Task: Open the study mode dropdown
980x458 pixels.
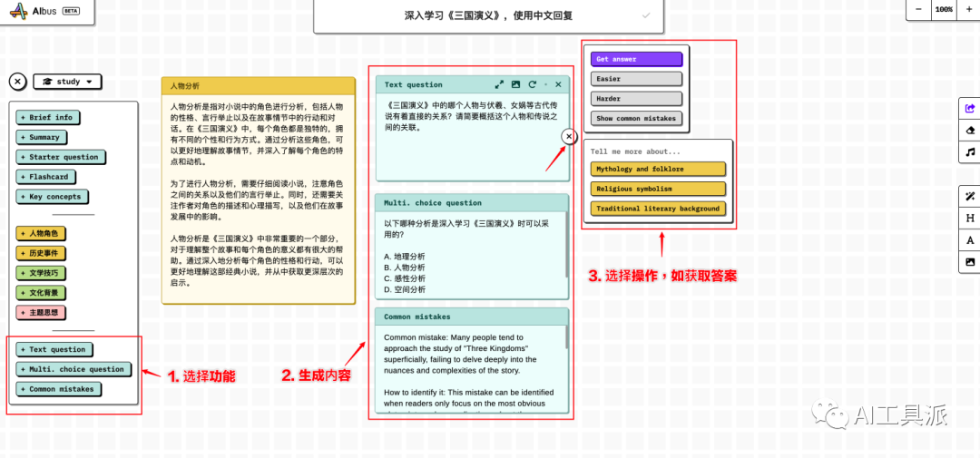Action: tap(67, 82)
